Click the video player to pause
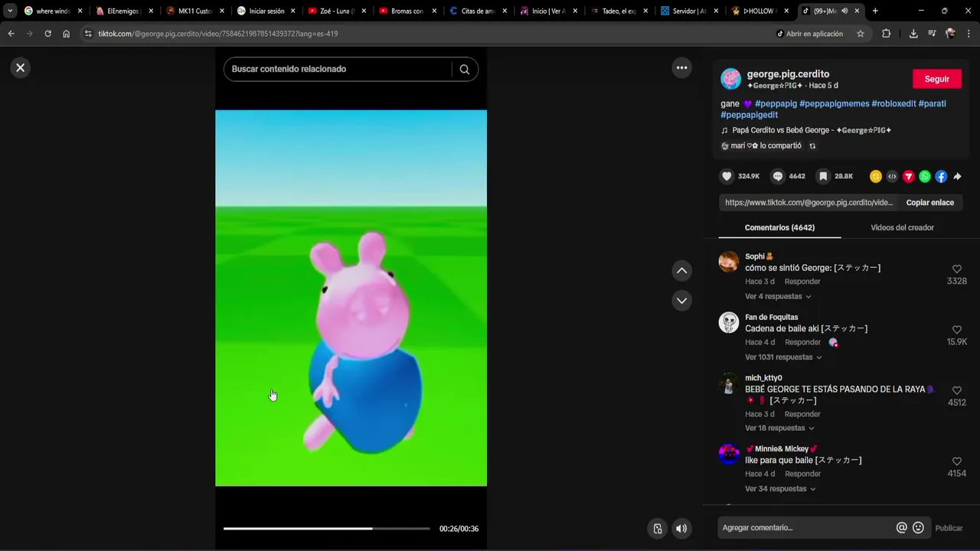 [x=351, y=298]
